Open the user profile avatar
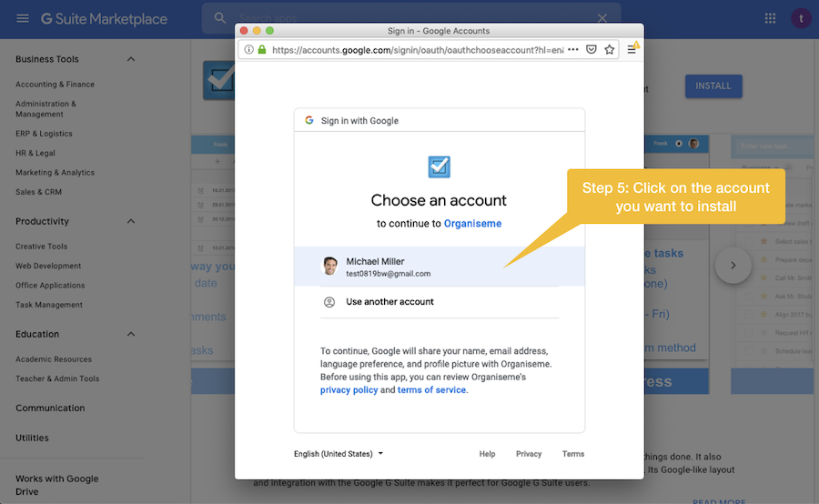 click(801, 18)
